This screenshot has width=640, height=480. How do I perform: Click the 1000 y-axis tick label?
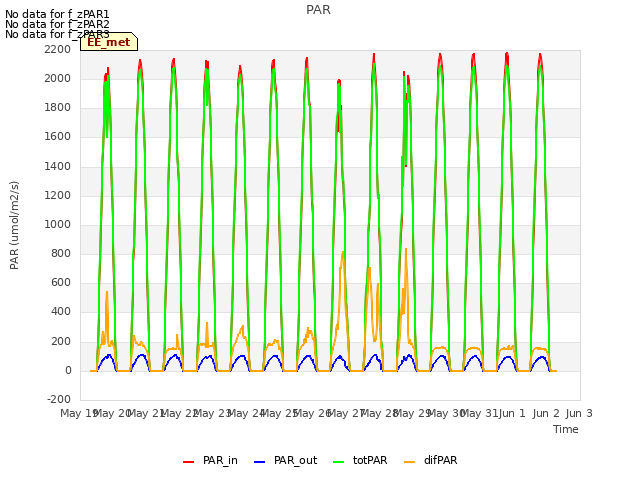tap(58, 224)
